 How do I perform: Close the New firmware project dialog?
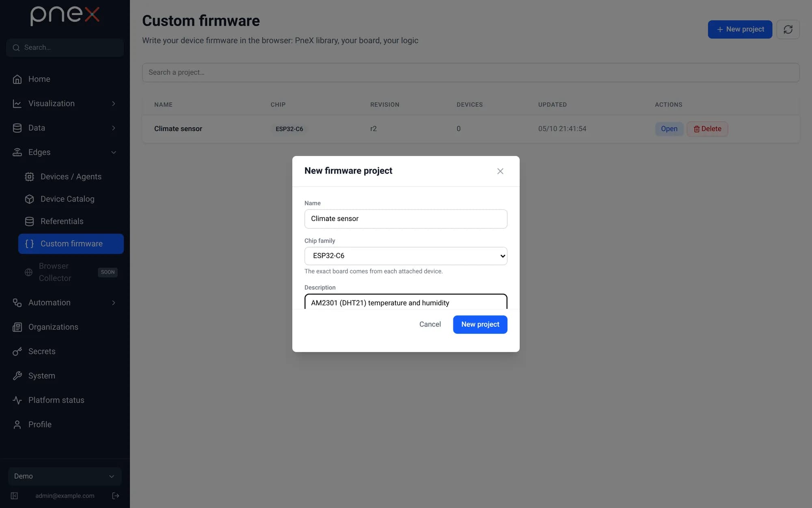click(x=500, y=171)
